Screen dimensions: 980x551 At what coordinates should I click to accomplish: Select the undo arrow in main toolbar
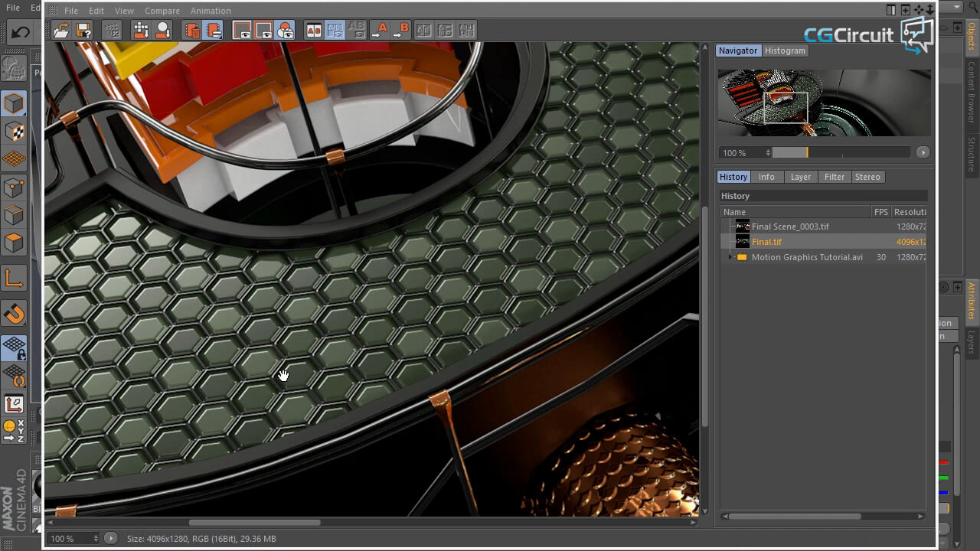click(20, 32)
